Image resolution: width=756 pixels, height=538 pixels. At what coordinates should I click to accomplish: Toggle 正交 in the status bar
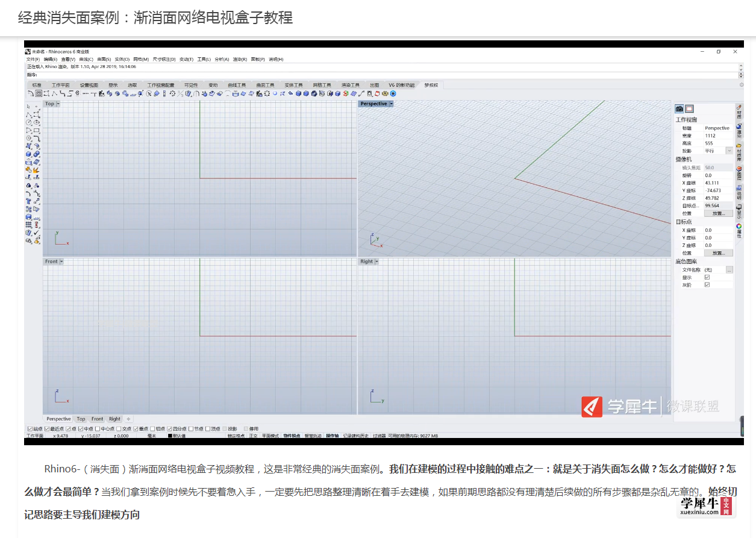click(254, 436)
